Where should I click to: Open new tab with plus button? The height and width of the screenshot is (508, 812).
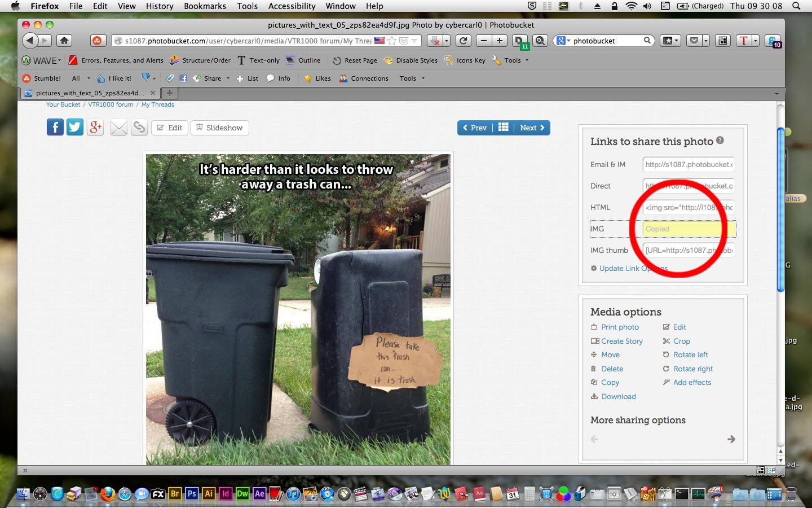169,93
